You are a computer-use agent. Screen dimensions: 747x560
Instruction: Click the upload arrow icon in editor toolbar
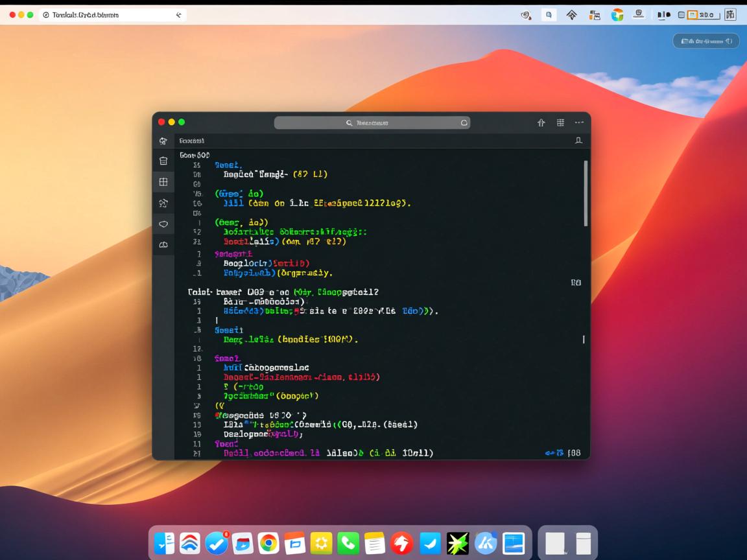pos(541,122)
